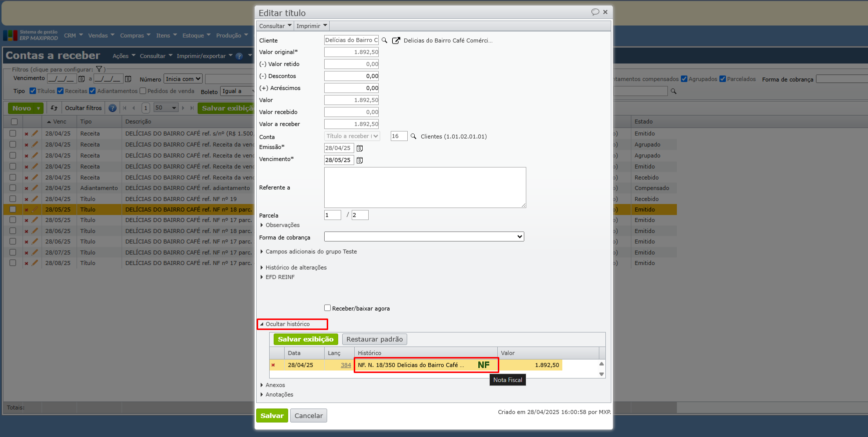The image size is (868, 437).
Task: Open the Número 'Inicia com' dropdown
Action: click(x=183, y=79)
